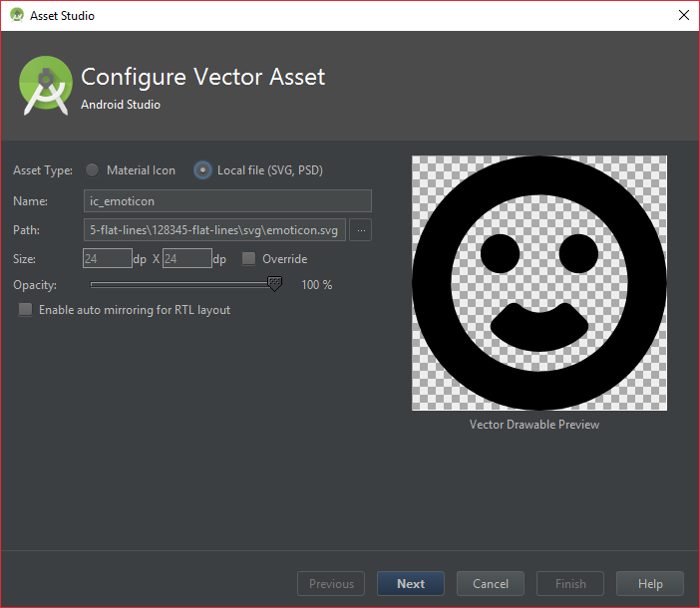Enable auto mirroring for RTL layout

tap(26, 310)
